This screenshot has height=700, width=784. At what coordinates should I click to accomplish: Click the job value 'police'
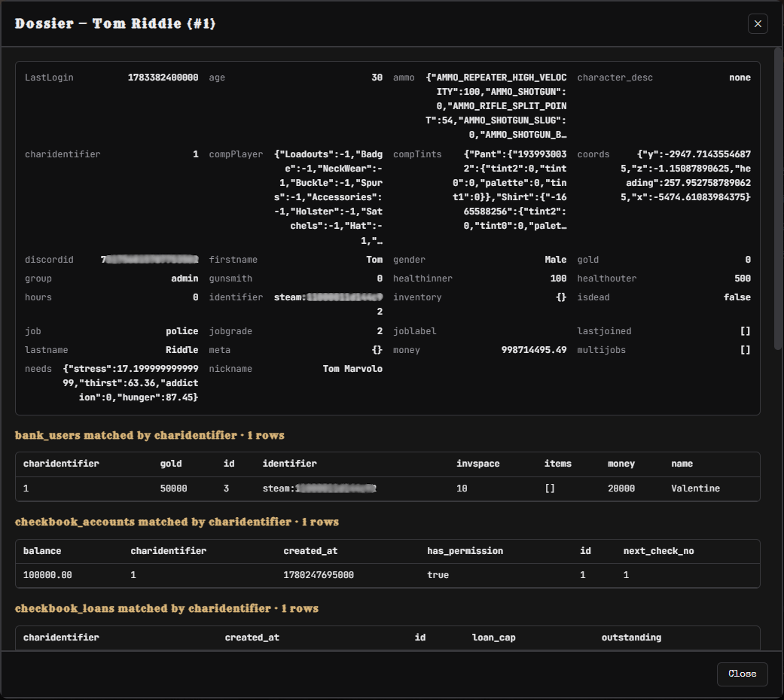coord(182,331)
